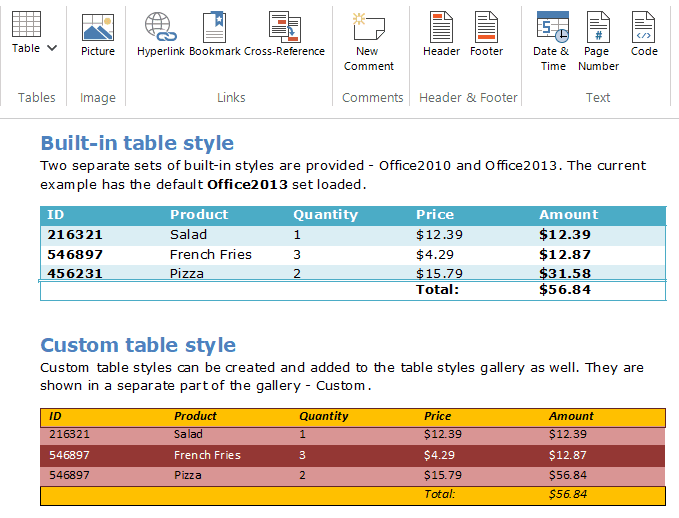Select 'Price' header in blue table
The width and height of the screenshot is (679, 518).
[435, 214]
